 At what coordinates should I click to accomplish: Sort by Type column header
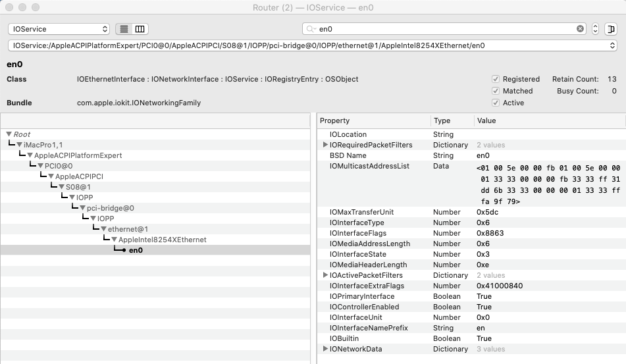coord(452,120)
